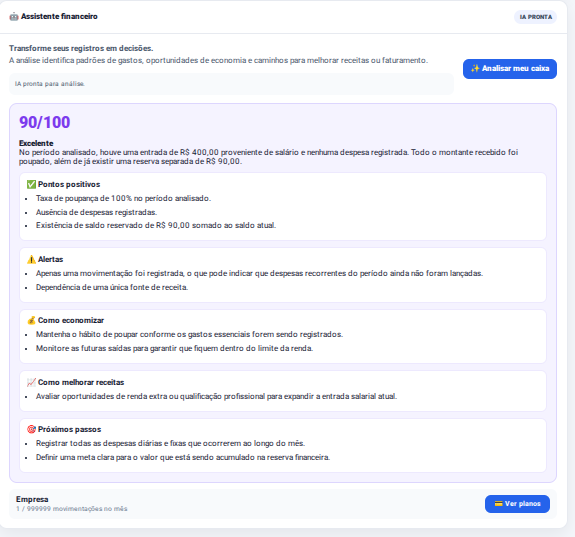Click 'Taxa de poupança de 100%' bullet

tap(123, 198)
